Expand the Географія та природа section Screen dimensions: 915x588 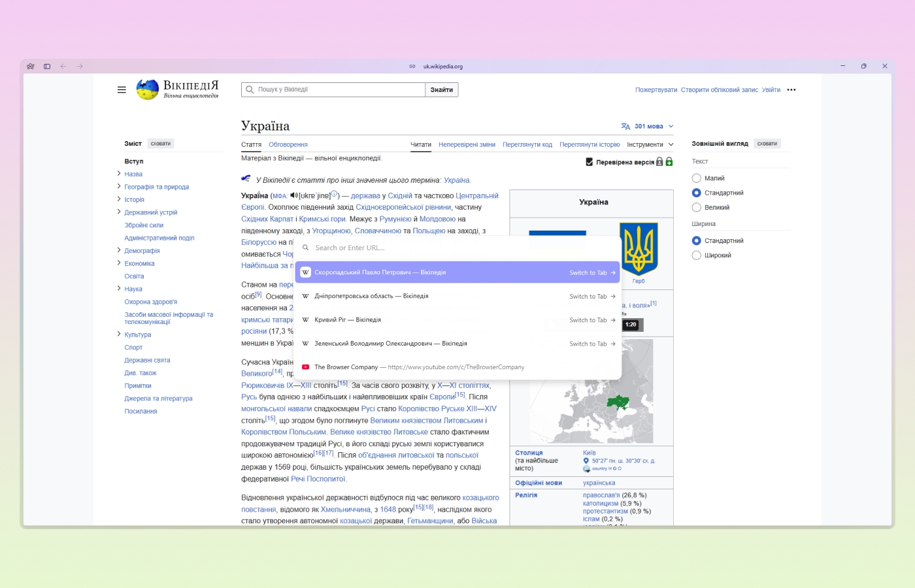point(119,186)
